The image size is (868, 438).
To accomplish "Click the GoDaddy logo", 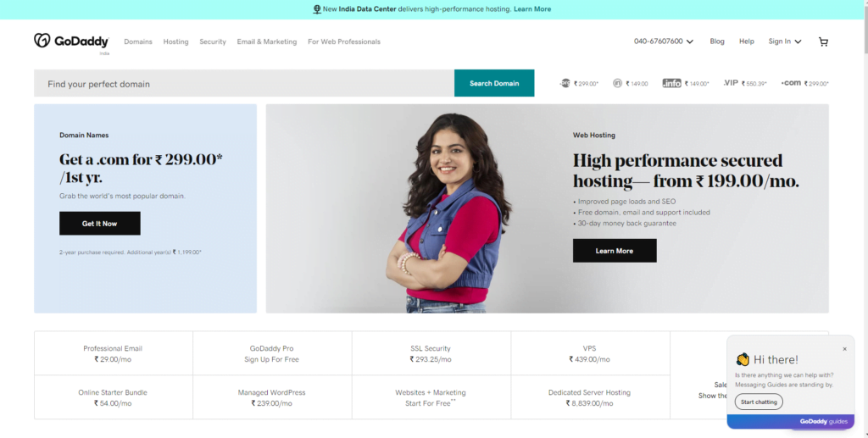I will click(x=71, y=41).
